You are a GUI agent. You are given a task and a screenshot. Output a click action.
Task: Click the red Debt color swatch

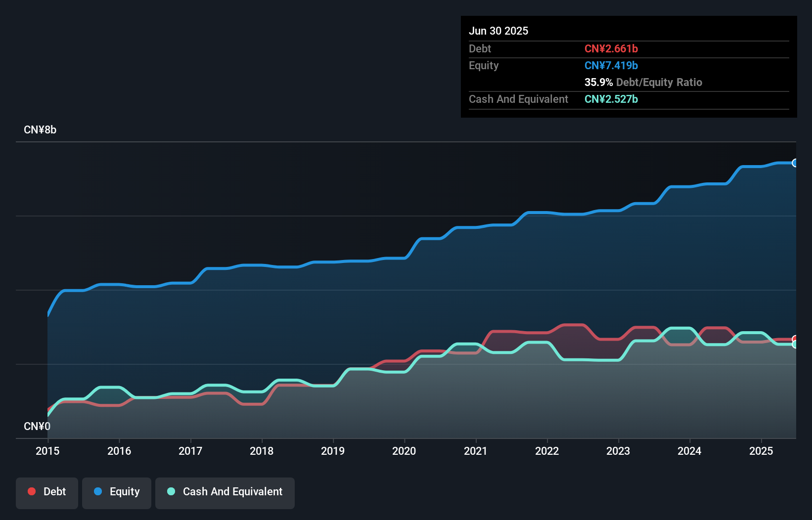coord(31,491)
